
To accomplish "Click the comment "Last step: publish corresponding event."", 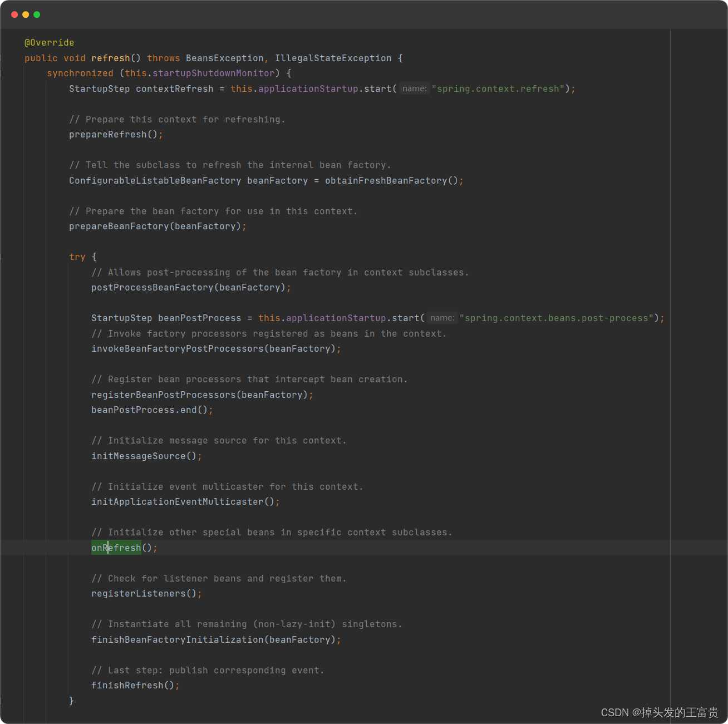I will [208, 671].
